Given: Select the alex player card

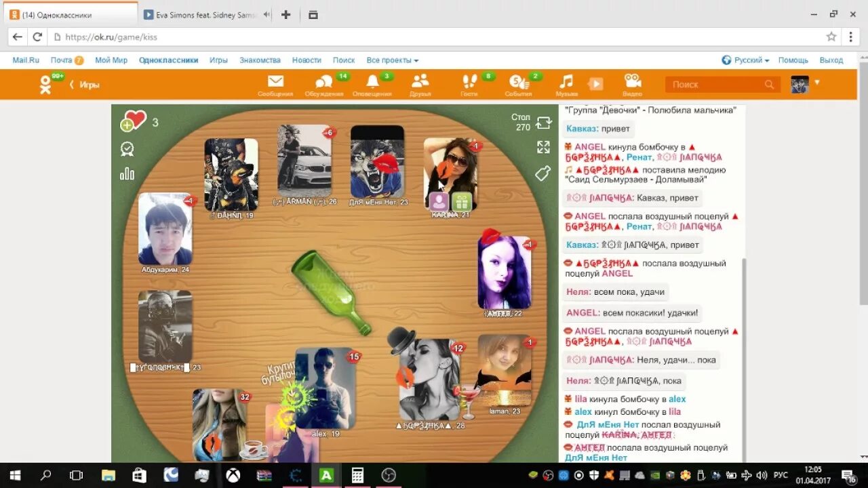Looking at the screenshot, I should [325, 388].
